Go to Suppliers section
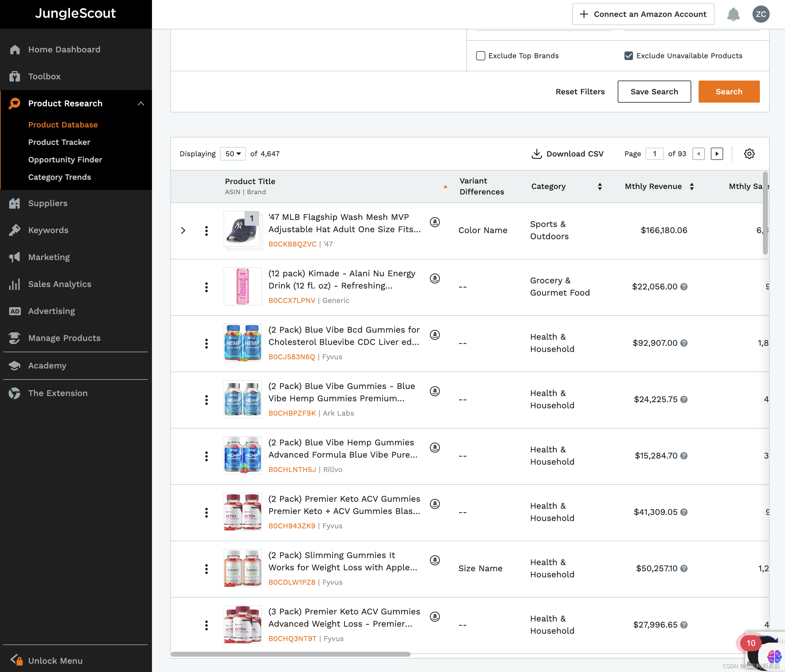The height and width of the screenshot is (672, 785). coord(48,203)
